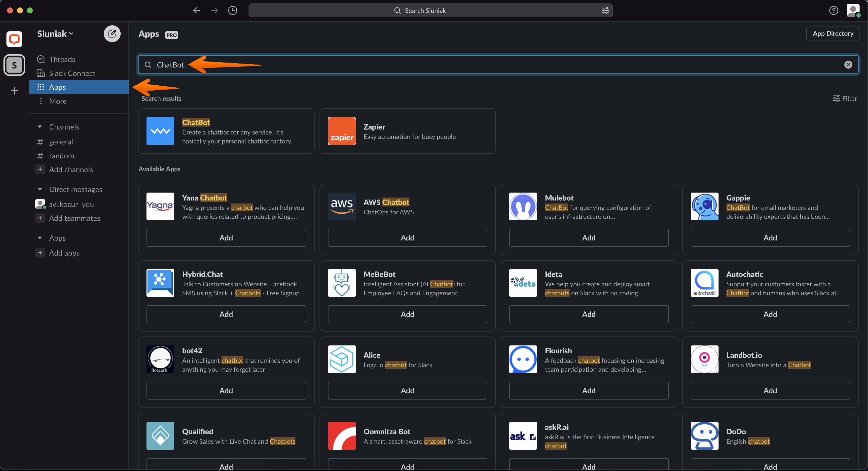The height and width of the screenshot is (471, 868).
Task: Open the help question mark icon
Action: (833, 10)
